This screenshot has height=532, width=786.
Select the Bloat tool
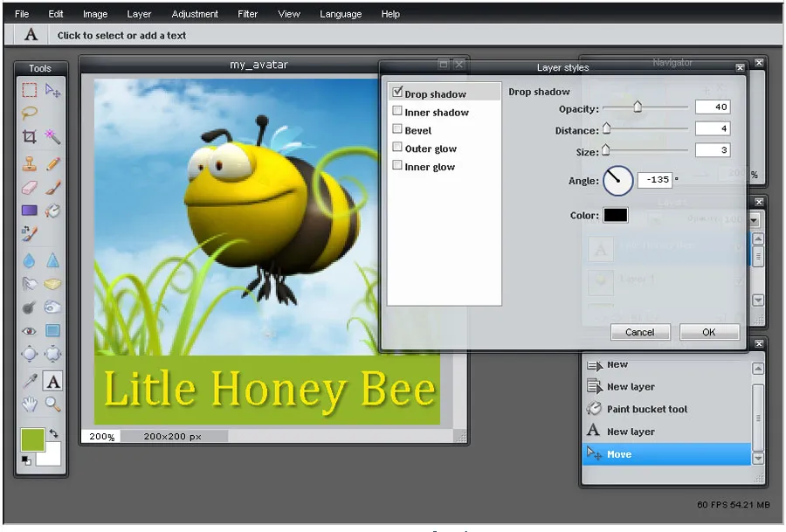pos(30,354)
